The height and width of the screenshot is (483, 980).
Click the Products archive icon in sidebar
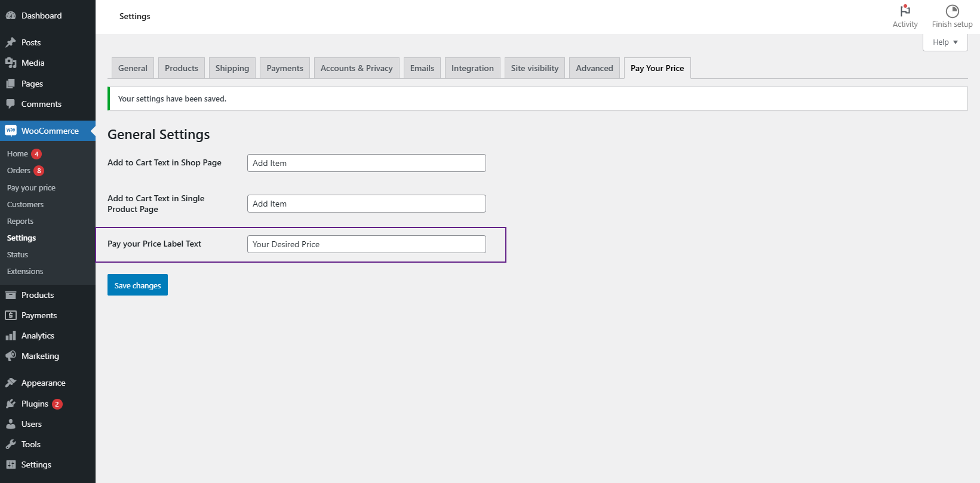tap(11, 295)
